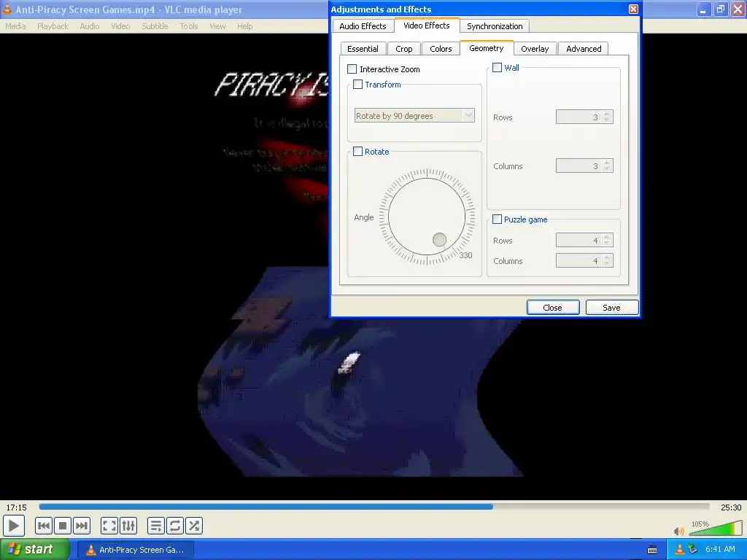Increase Wall Rows spinner value
This screenshot has height=560, width=747.
pyautogui.click(x=606, y=114)
